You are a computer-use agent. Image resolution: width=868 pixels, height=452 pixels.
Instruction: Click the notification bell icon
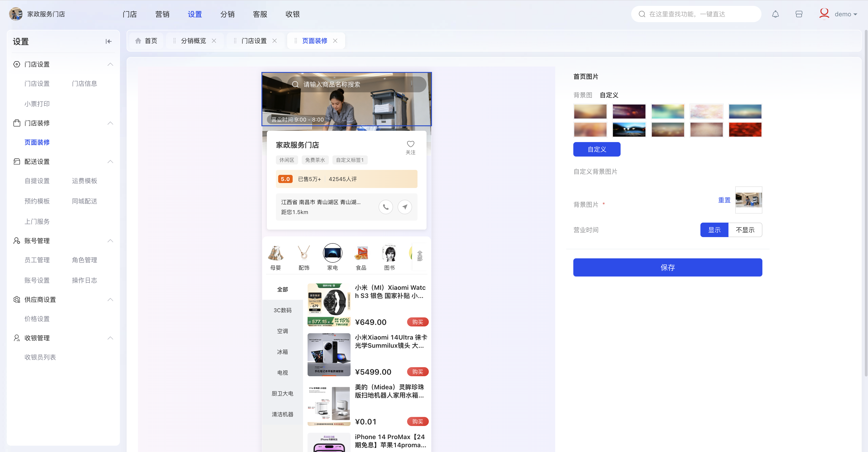[775, 14]
